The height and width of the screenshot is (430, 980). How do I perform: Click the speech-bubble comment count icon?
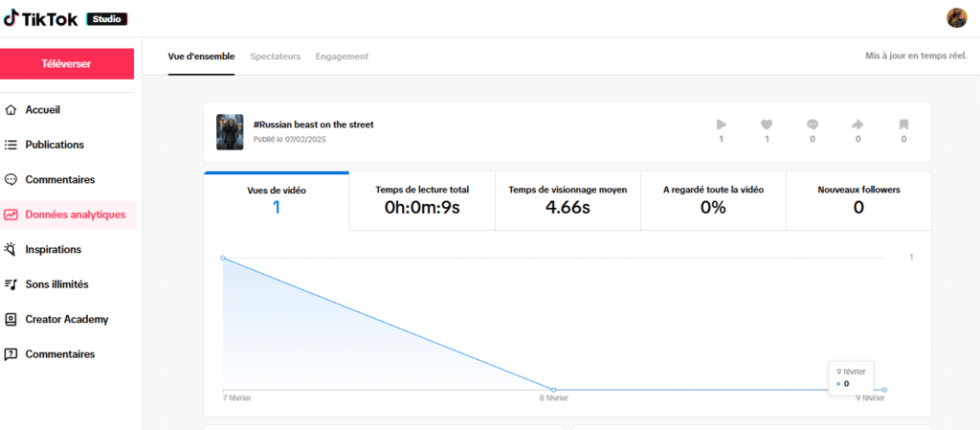tap(813, 124)
